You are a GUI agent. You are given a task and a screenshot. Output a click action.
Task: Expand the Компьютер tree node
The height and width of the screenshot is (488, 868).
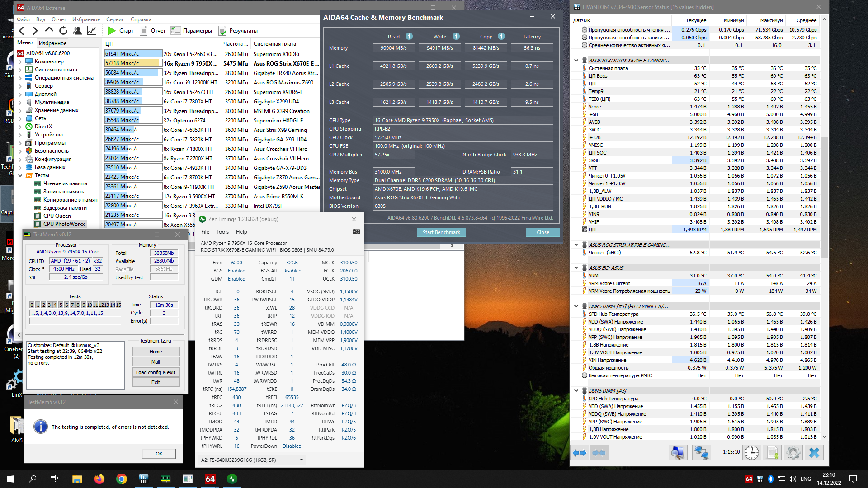click(x=20, y=61)
